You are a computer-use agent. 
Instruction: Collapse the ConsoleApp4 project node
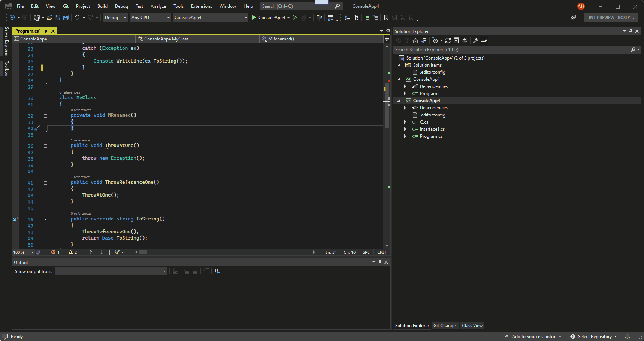[399, 101]
